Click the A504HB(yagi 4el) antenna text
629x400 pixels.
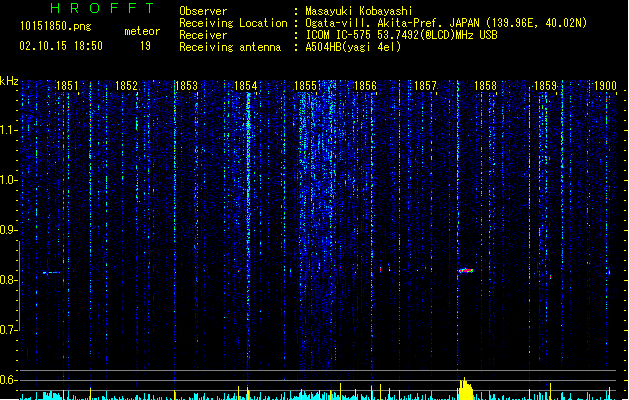point(353,47)
